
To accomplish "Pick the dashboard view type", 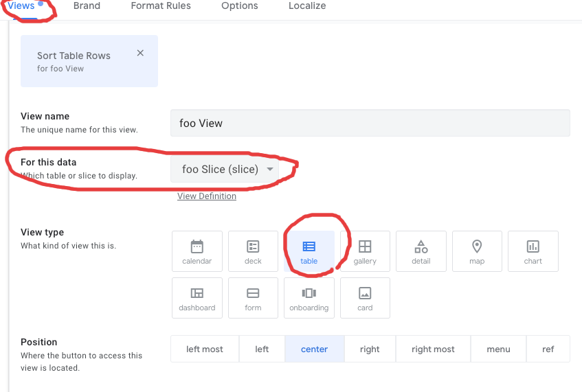I will tap(197, 297).
